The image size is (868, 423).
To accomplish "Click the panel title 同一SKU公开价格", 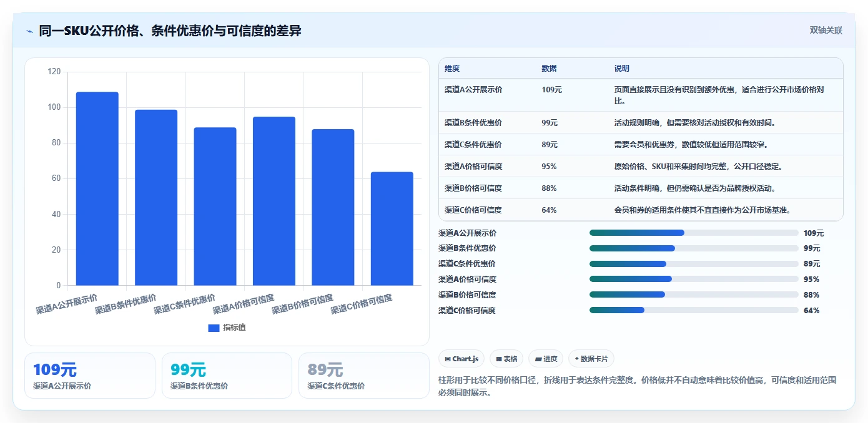I will click(x=170, y=31).
